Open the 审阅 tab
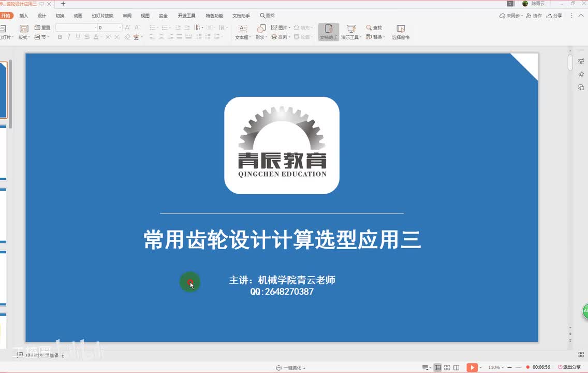588x373 pixels. click(127, 16)
